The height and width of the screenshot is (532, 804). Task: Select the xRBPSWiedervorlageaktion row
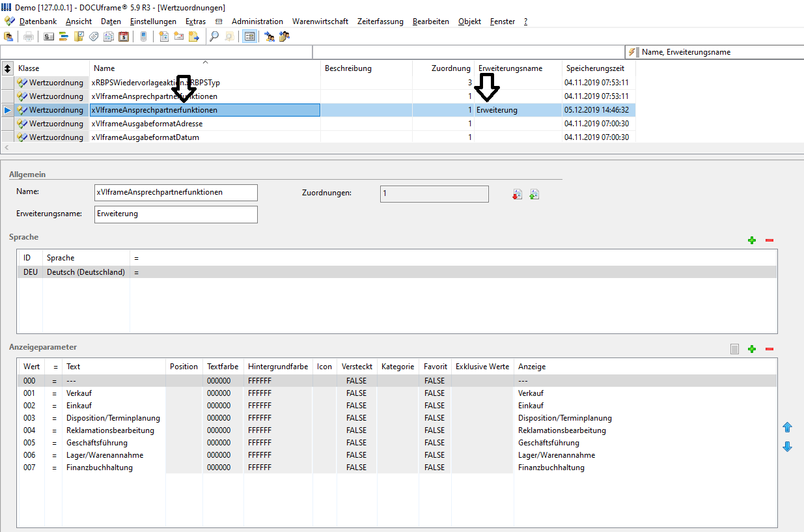tap(318, 83)
